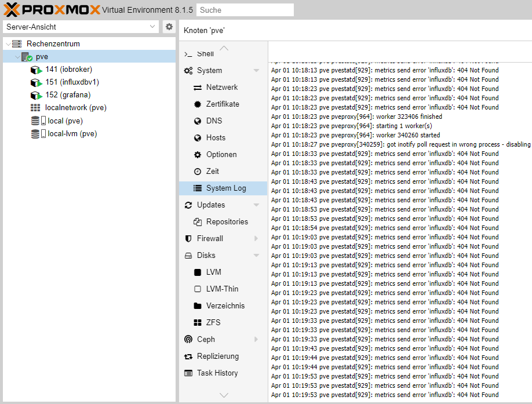Viewport: 532px width, 404px height.
Task: Click the System gears icon
Action: (x=188, y=71)
